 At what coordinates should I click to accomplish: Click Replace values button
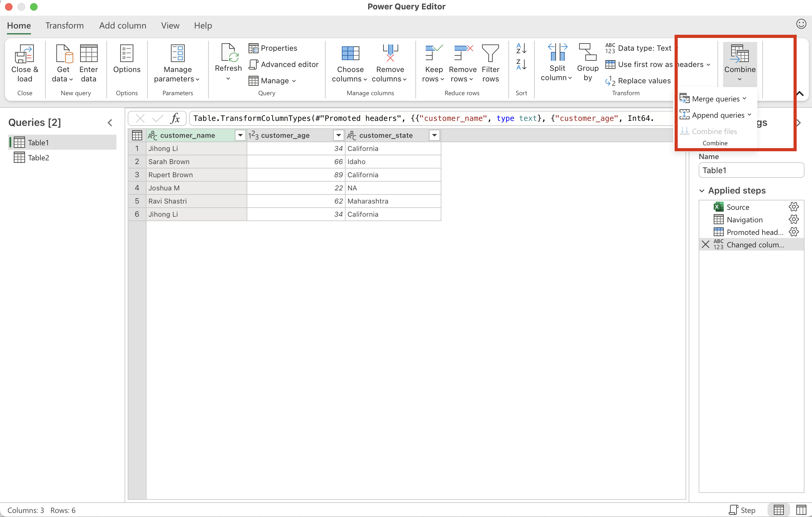tap(638, 80)
